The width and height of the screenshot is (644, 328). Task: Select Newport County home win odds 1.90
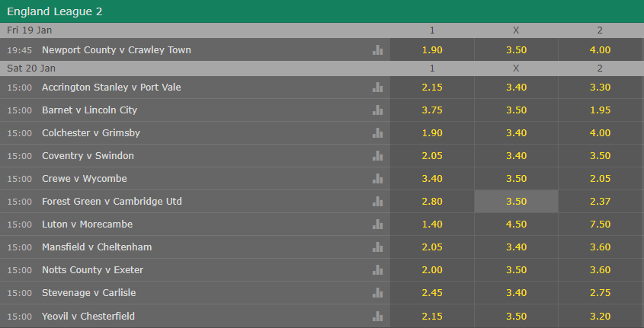point(432,49)
